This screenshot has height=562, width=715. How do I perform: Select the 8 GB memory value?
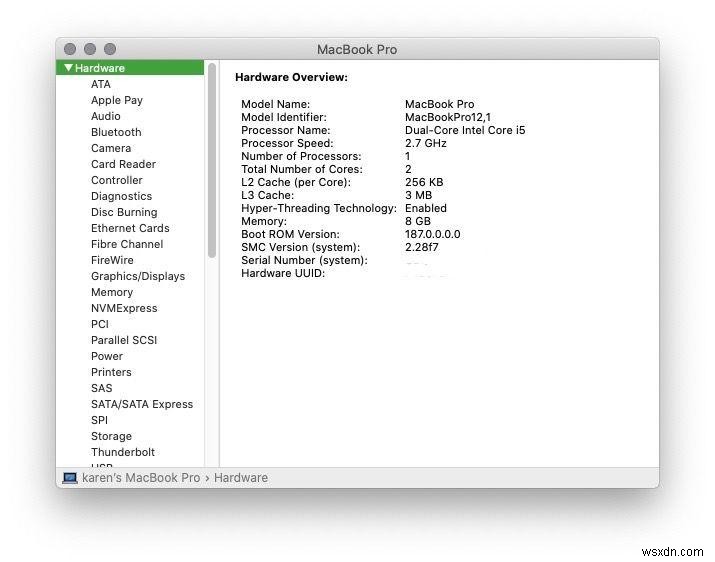(x=418, y=221)
